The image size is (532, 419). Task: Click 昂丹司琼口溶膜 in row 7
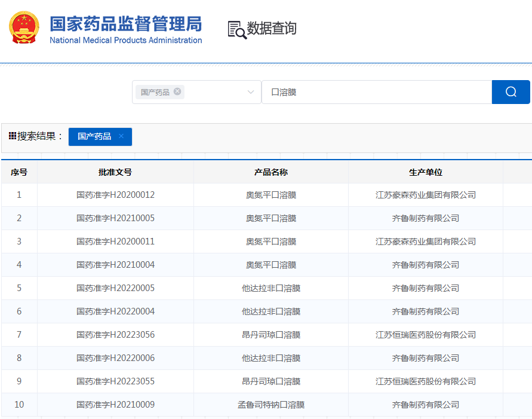click(270, 335)
